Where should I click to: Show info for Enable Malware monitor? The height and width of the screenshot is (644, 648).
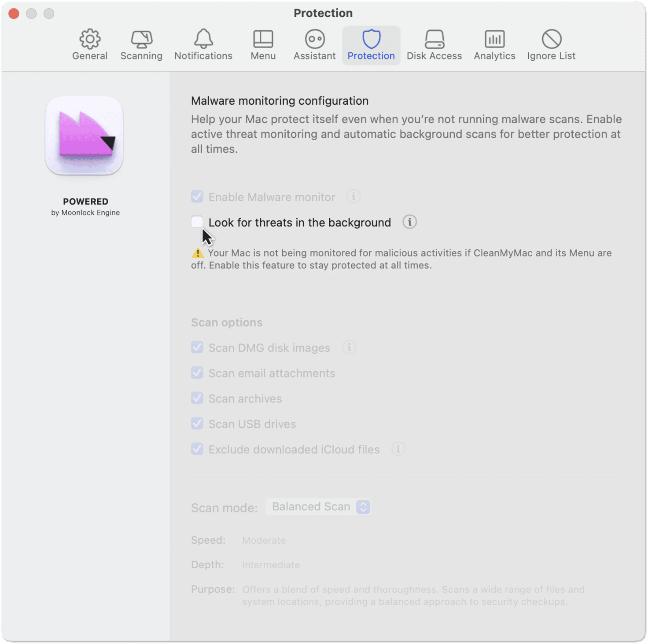click(353, 196)
